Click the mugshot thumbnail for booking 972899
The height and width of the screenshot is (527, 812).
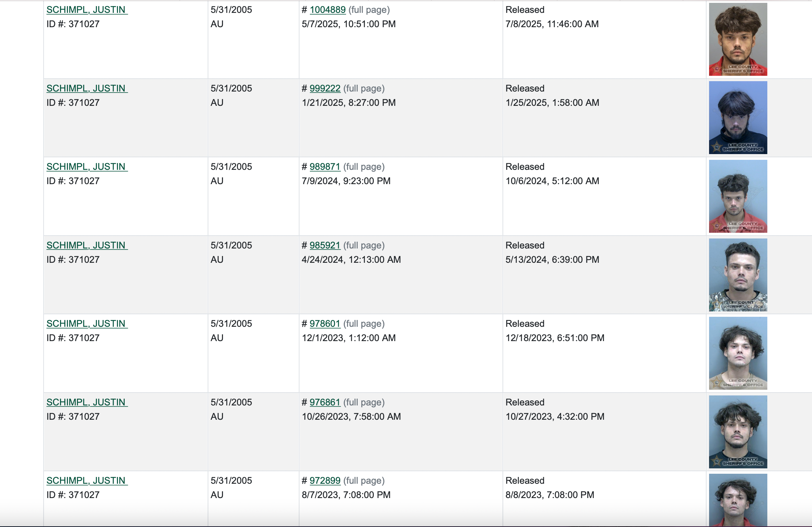(x=738, y=500)
